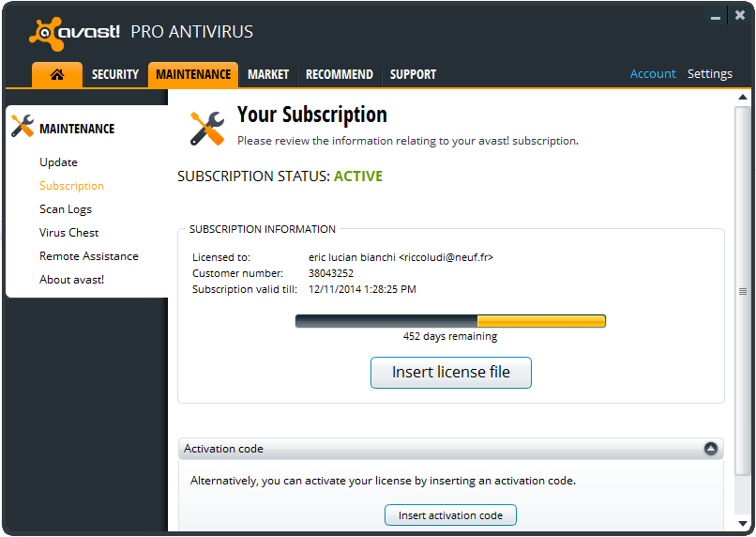The height and width of the screenshot is (537, 756).
Task: Open the RECOMMEND tab
Action: tap(340, 75)
